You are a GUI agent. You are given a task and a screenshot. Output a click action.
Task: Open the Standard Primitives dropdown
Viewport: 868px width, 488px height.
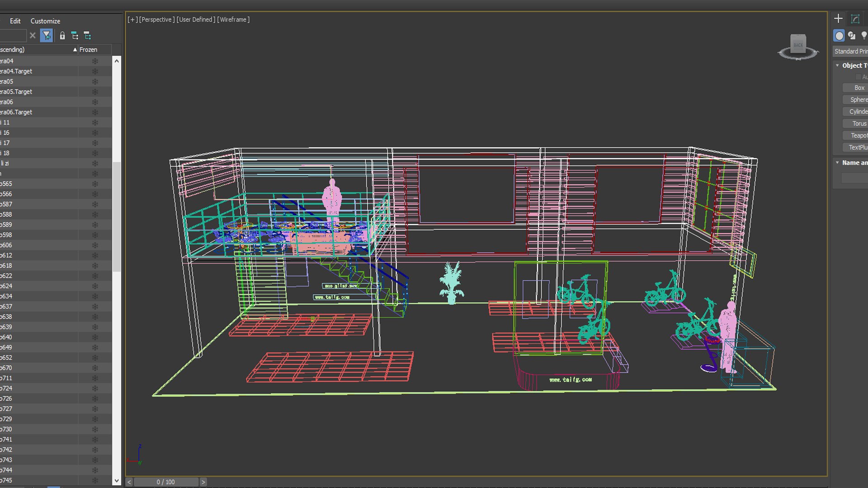click(x=850, y=51)
